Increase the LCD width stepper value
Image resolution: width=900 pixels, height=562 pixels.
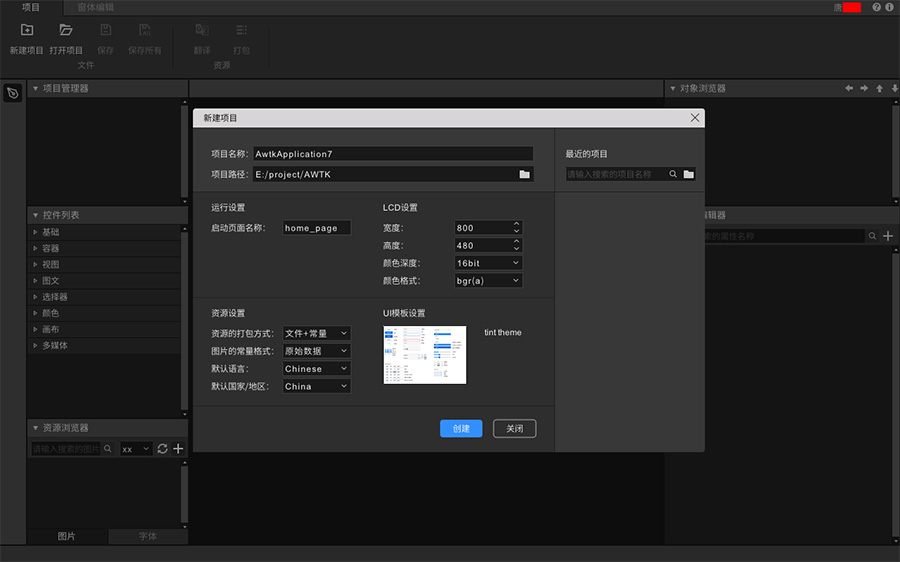tap(516, 224)
